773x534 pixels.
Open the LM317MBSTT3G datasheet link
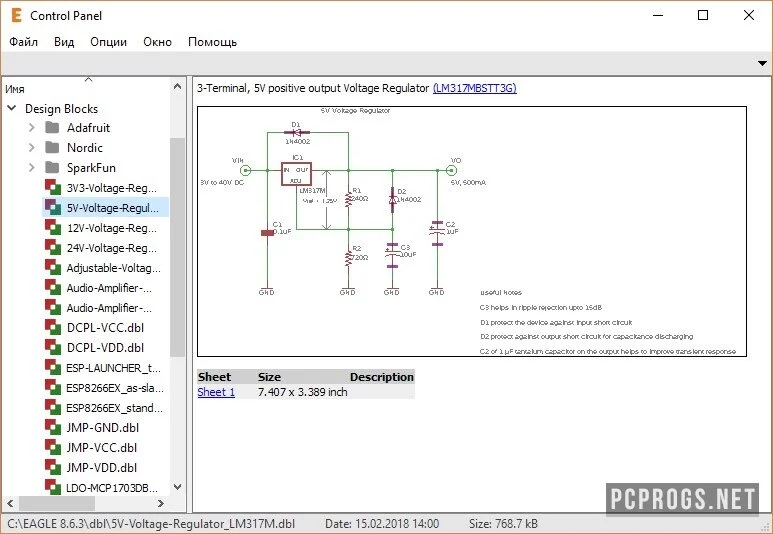pyautogui.click(x=475, y=88)
